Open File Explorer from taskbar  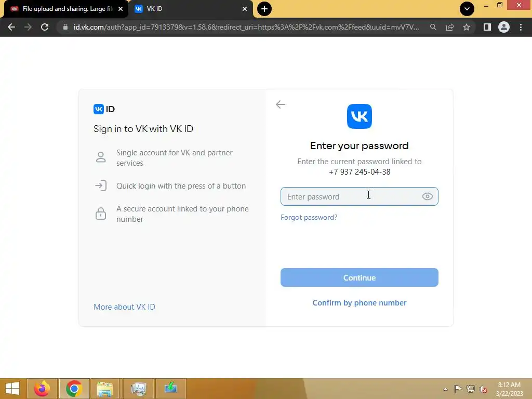click(x=104, y=389)
